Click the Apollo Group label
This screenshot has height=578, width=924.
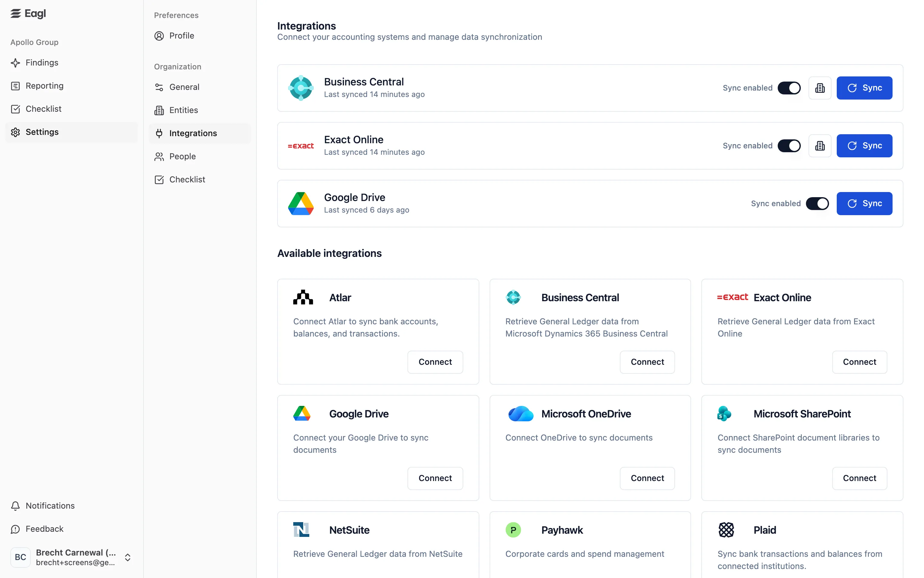coord(34,42)
